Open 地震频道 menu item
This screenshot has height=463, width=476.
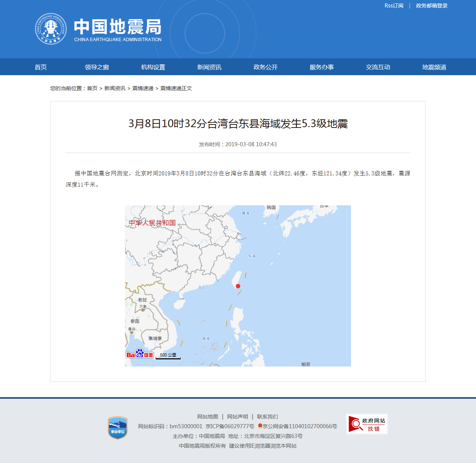click(x=434, y=67)
